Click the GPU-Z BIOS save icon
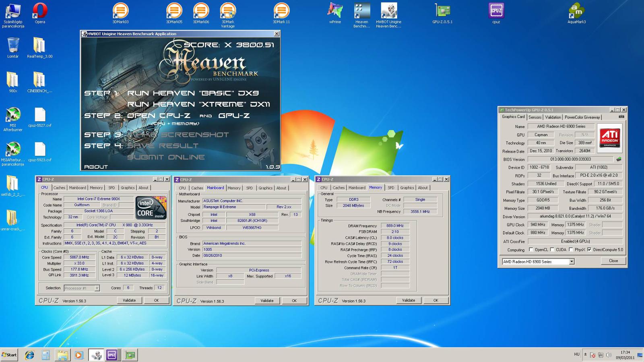This screenshot has height=362, width=644. coord(619,159)
